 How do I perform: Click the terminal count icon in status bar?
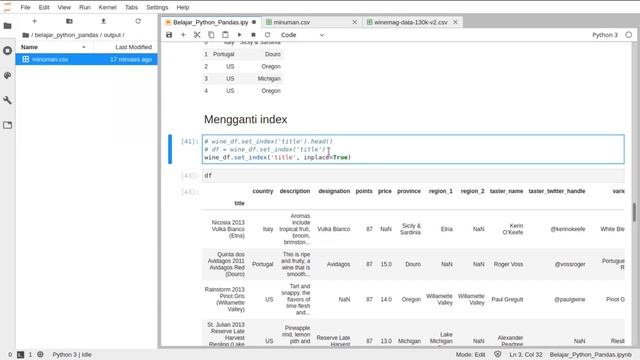coord(20,355)
